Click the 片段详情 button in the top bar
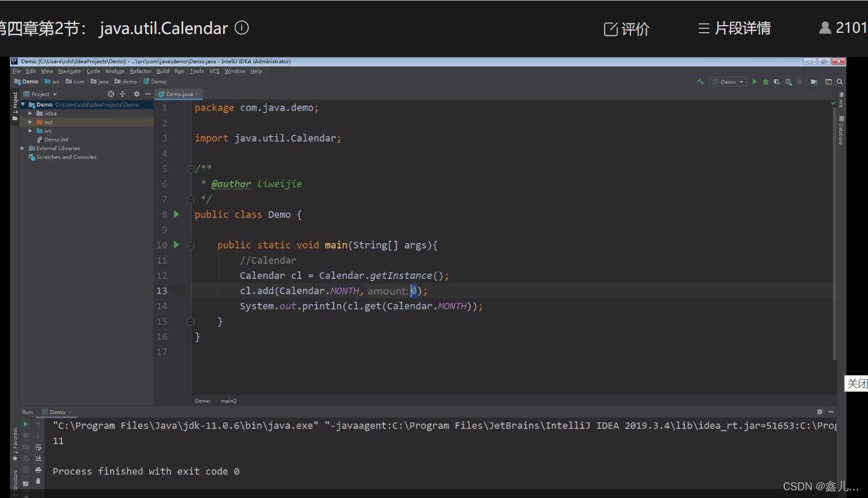Screen dimensions: 868x498 point(735,28)
